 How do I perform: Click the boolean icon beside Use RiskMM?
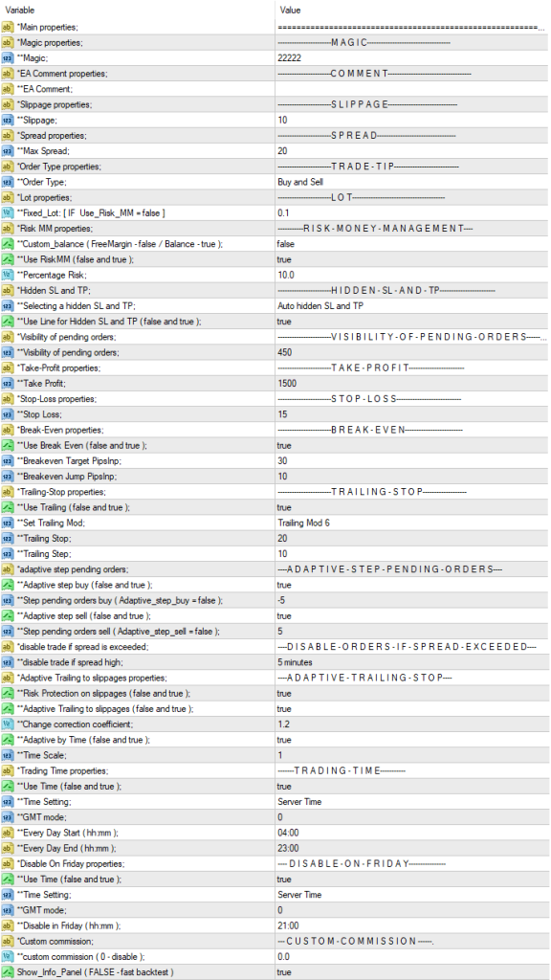pos(8,259)
